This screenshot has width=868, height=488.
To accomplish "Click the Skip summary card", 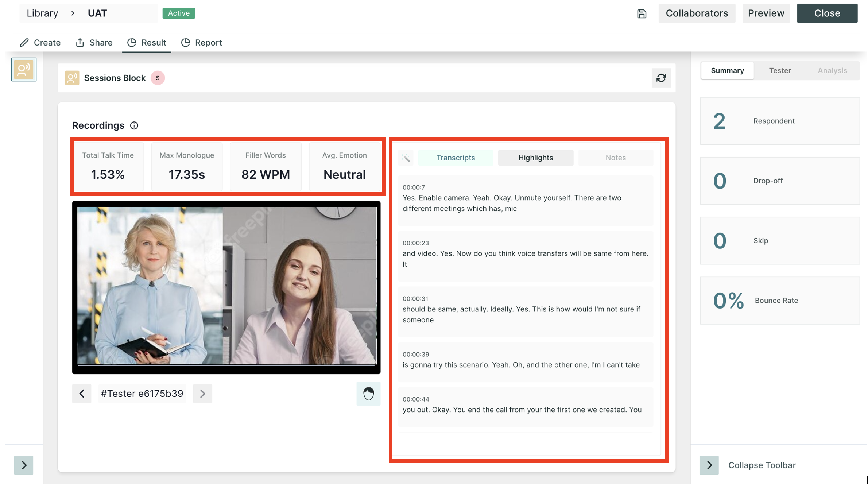I will tap(780, 241).
